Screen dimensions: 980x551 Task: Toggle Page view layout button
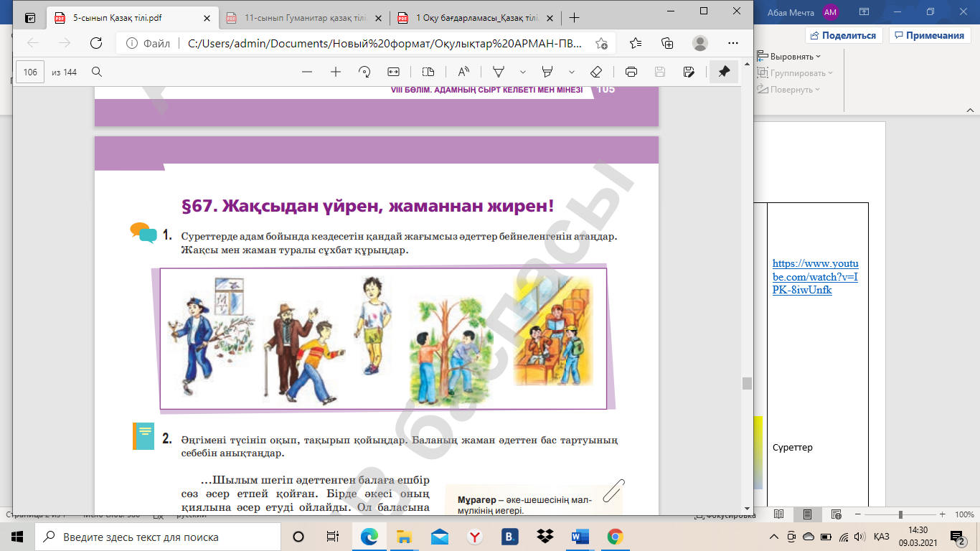428,72
